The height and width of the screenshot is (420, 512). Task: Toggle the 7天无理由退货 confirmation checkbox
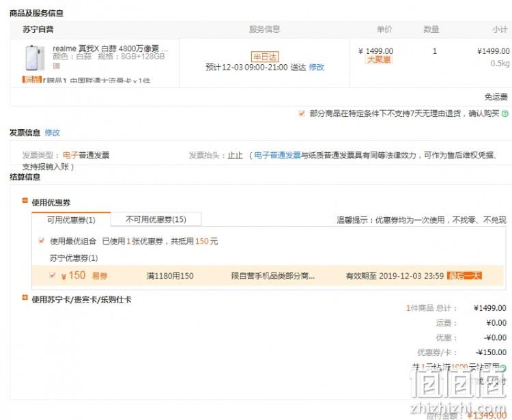point(302,113)
